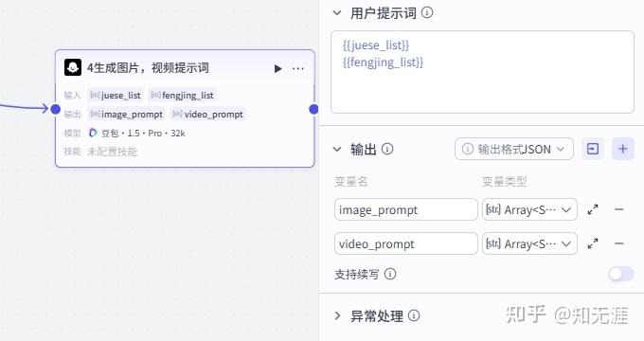
Task: Remove the image_prompt output variable
Action: 619,209
